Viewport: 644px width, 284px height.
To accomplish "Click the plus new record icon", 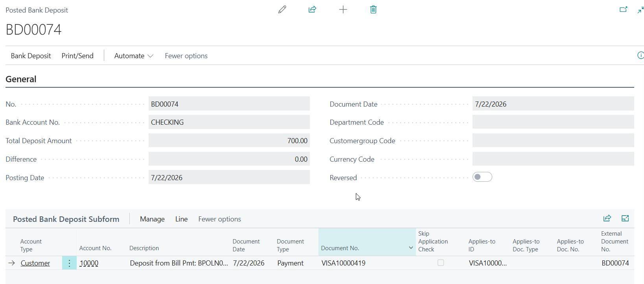I will coord(343,9).
